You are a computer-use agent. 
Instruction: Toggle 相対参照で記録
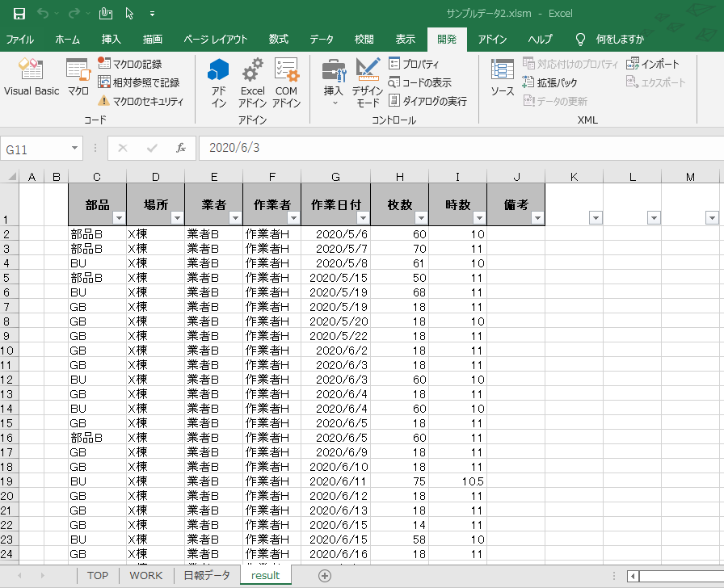pyautogui.click(x=139, y=82)
